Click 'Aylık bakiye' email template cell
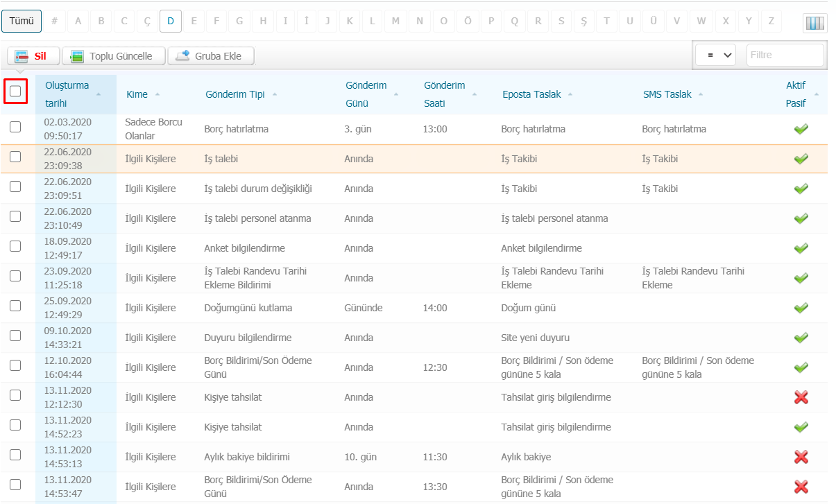836x504 pixels. pos(526,457)
